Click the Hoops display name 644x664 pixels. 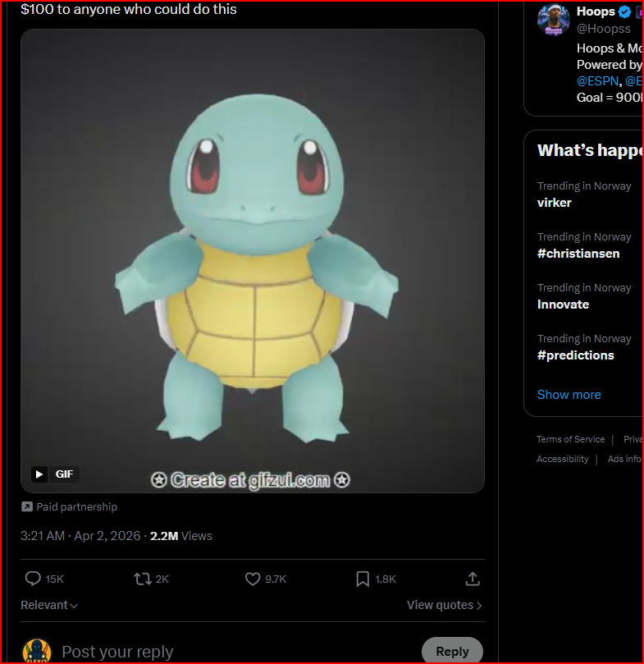[x=596, y=11]
